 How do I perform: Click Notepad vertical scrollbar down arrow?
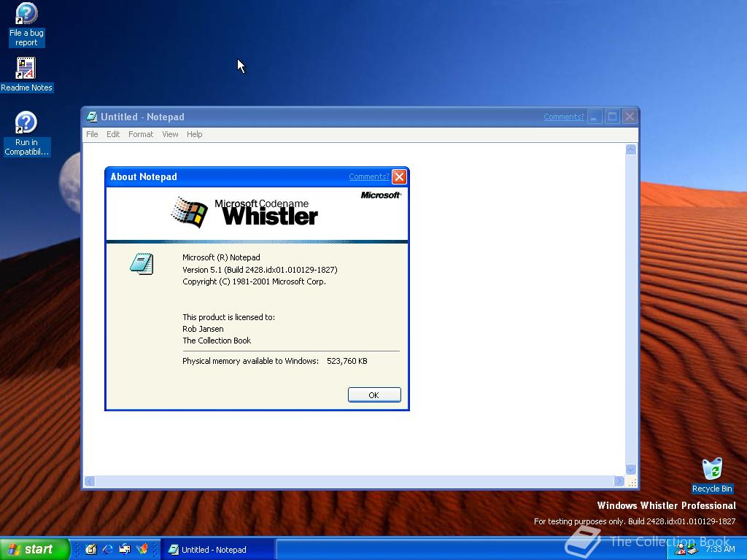[631, 469]
